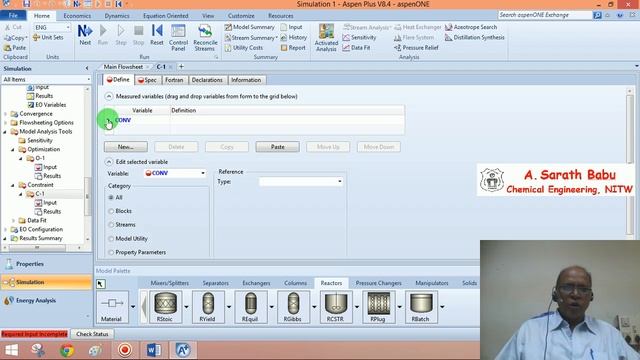Open Word from the taskbar
The image size is (640, 360).
(x=153, y=350)
